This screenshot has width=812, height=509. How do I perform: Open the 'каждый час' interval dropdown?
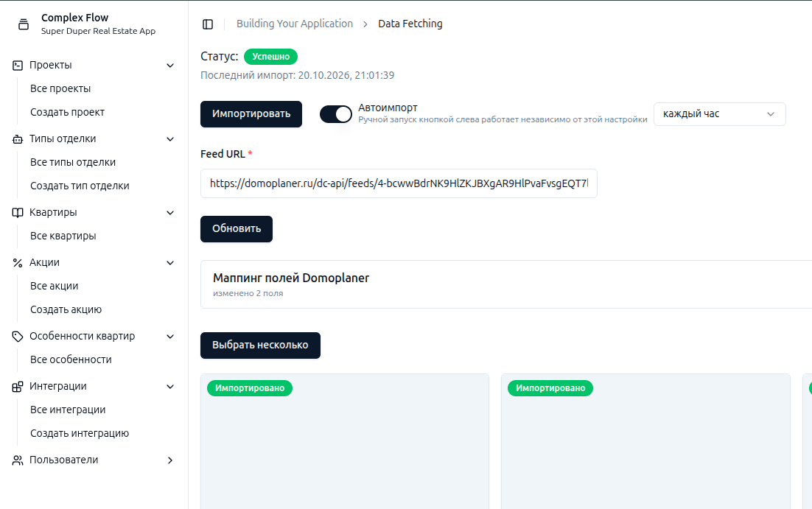click(719, 114)
